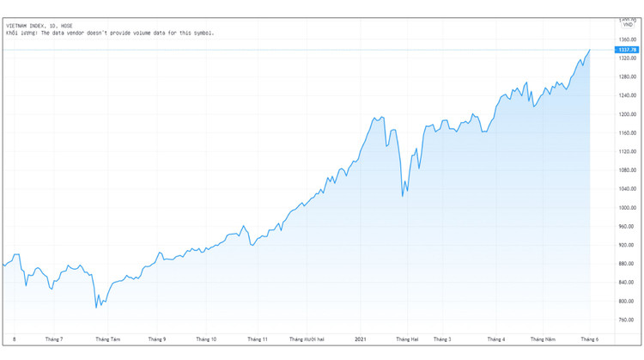Select Tháng Hai on the time axis

[406, 339]
